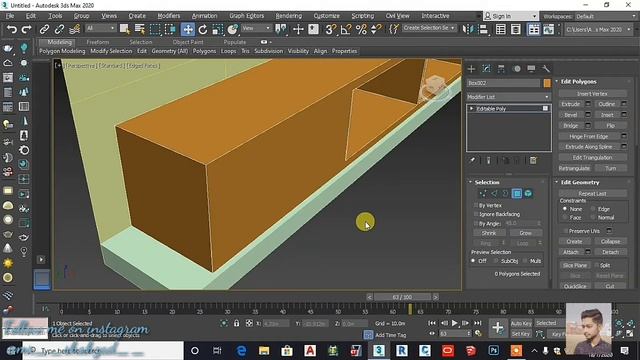640x360 pixels.
Task: Click Configure Modifier Sets icon
Action: click(533, 160)
